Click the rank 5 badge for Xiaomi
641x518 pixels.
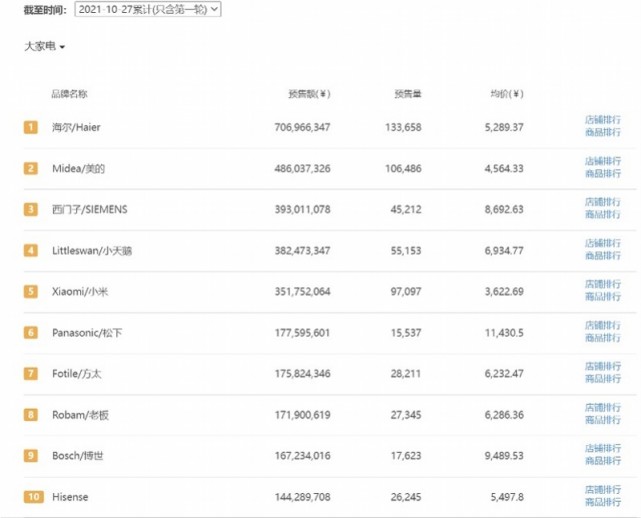31,291
